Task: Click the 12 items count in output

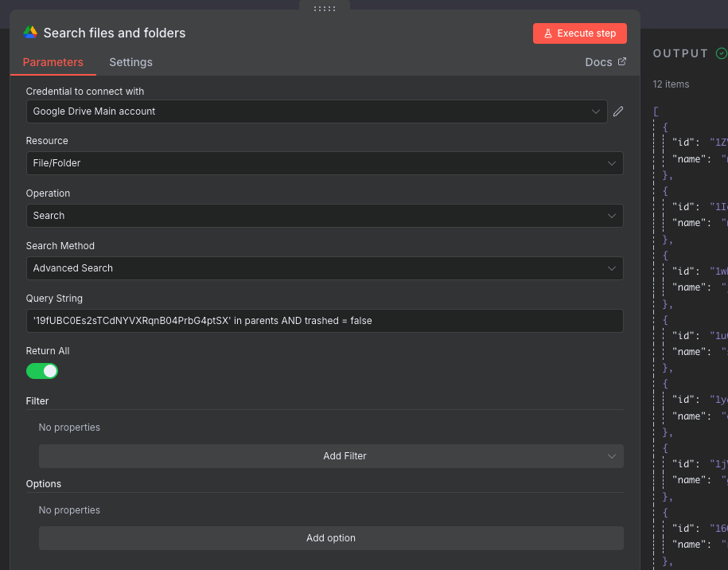Action: [671, 84]
